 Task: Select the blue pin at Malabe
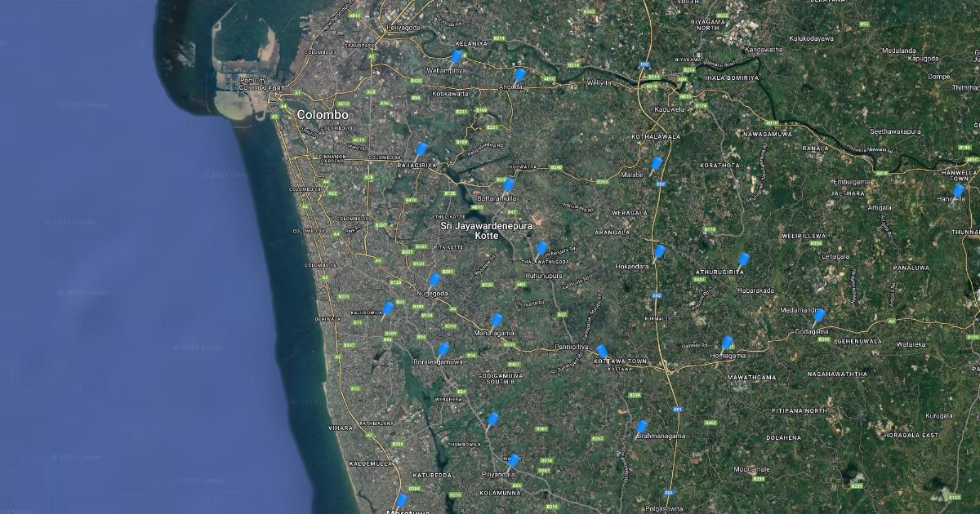(657, 164)
